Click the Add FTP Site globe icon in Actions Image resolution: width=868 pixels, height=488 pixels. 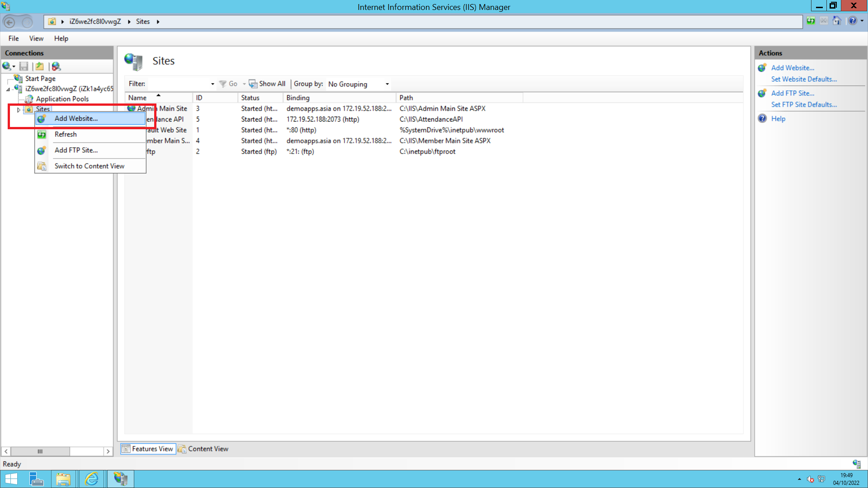tap(762, 93)
